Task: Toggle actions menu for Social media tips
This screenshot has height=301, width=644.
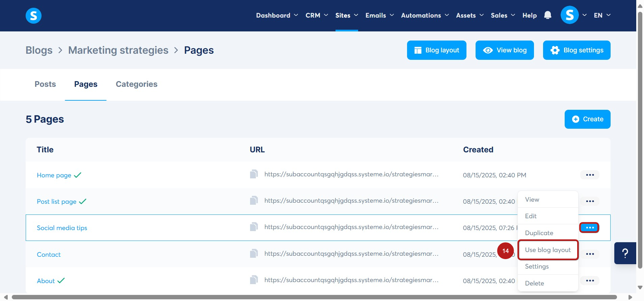Action: (589, 228)
